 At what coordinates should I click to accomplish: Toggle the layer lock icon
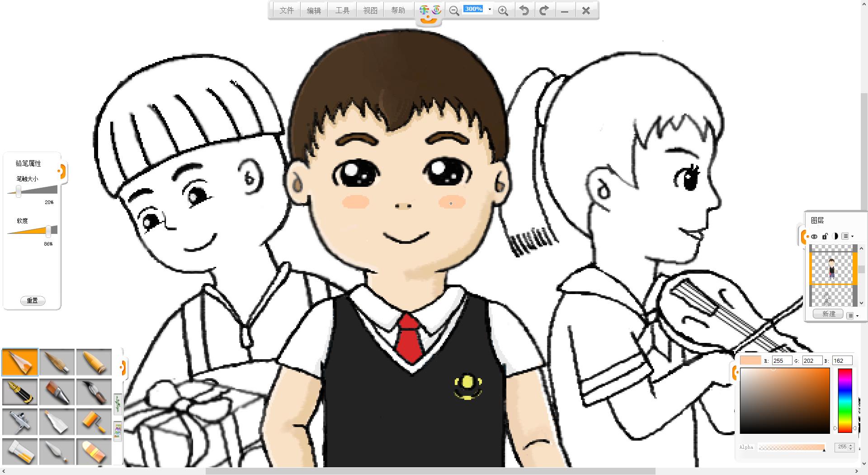click(x=825, y=236)
